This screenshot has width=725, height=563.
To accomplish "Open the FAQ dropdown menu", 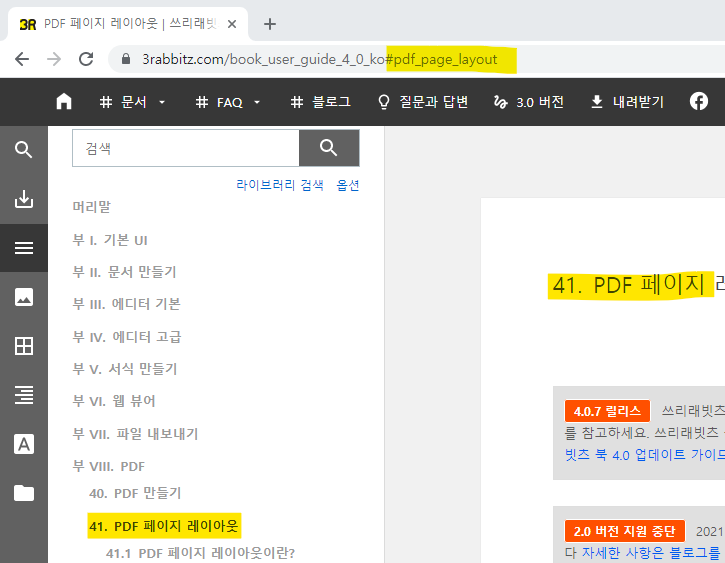I will 228,102.
